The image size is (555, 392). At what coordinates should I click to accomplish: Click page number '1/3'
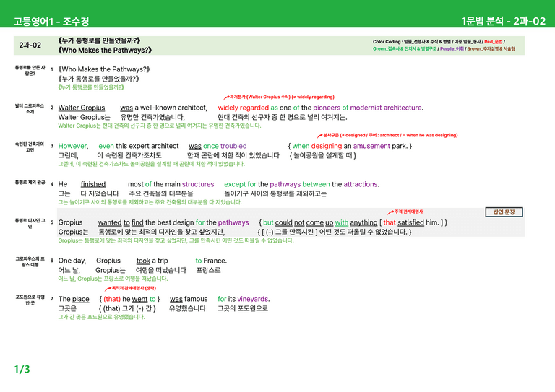point(22,370)
